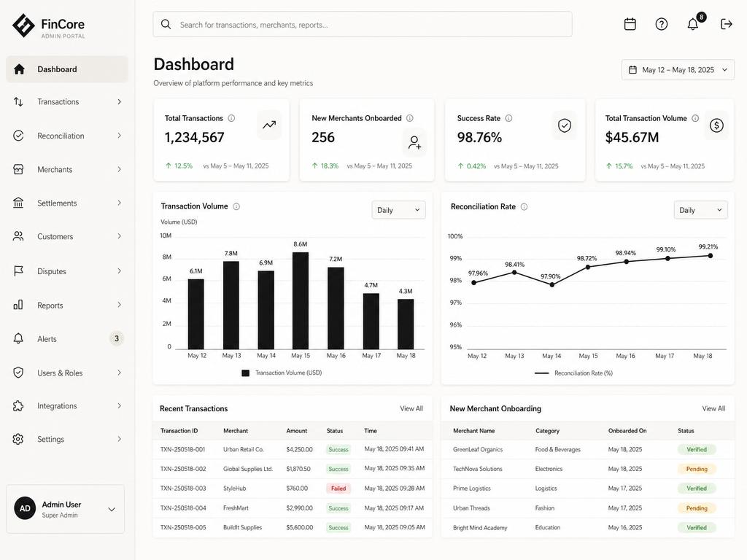Click info icon beside Reconciliation Rate chart title
The height and width of the screenshot is (560, 747).
[x=524, y=206]
